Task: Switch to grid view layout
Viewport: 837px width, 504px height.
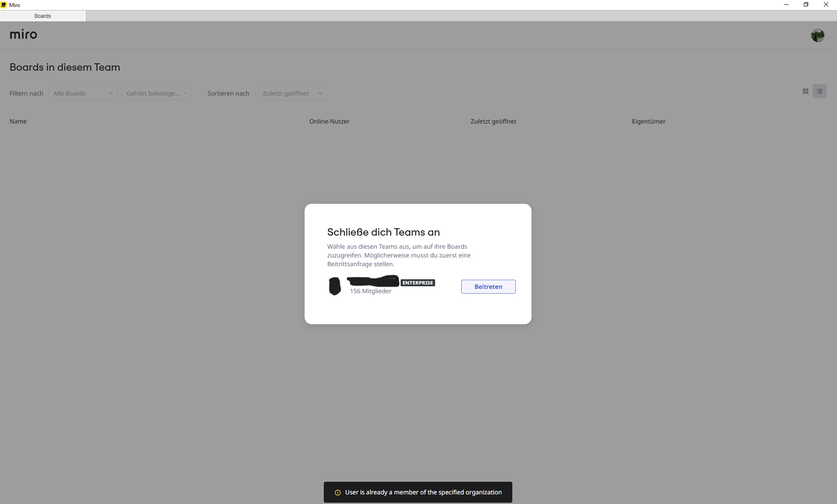Action: coord(805,91)
